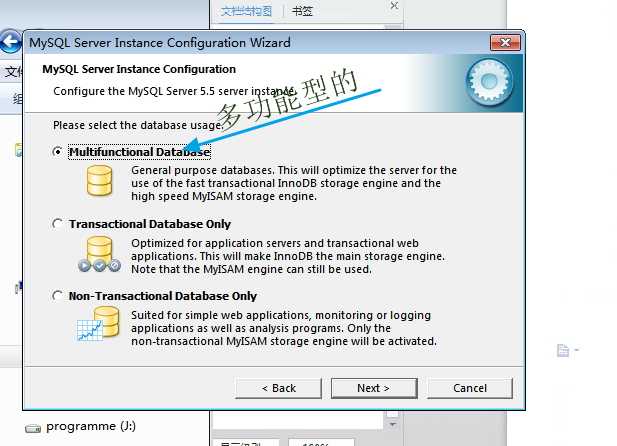Go back with the < Back button
617x446 pixels.
point(278,388)
